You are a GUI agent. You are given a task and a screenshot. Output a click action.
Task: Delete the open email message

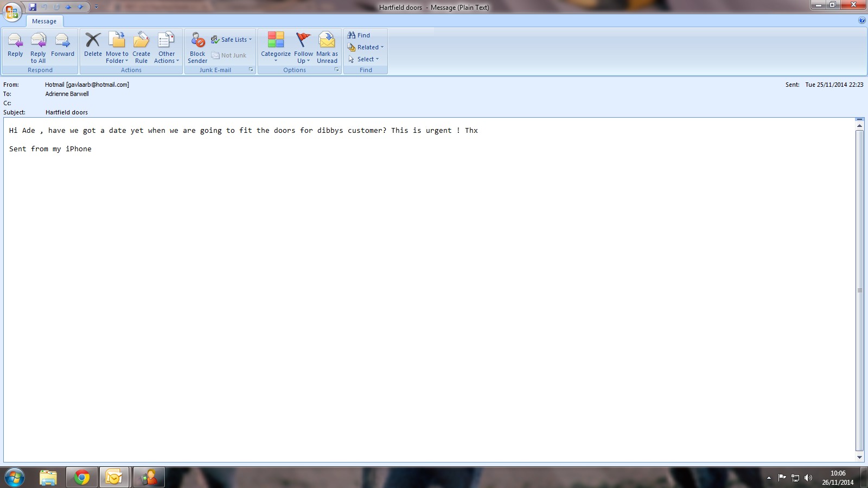[93, 47]
